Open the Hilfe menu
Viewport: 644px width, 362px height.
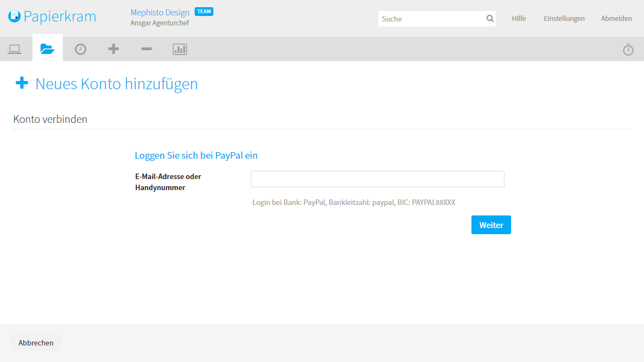tap(519, 19)
